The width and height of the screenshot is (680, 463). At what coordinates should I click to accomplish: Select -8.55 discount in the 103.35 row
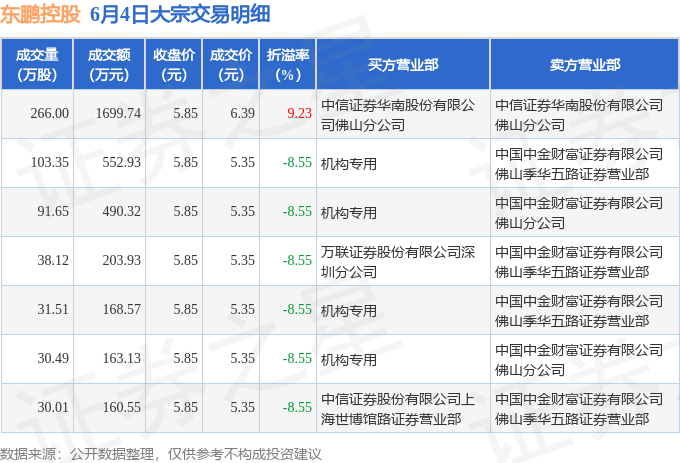(x=297, y=162)
